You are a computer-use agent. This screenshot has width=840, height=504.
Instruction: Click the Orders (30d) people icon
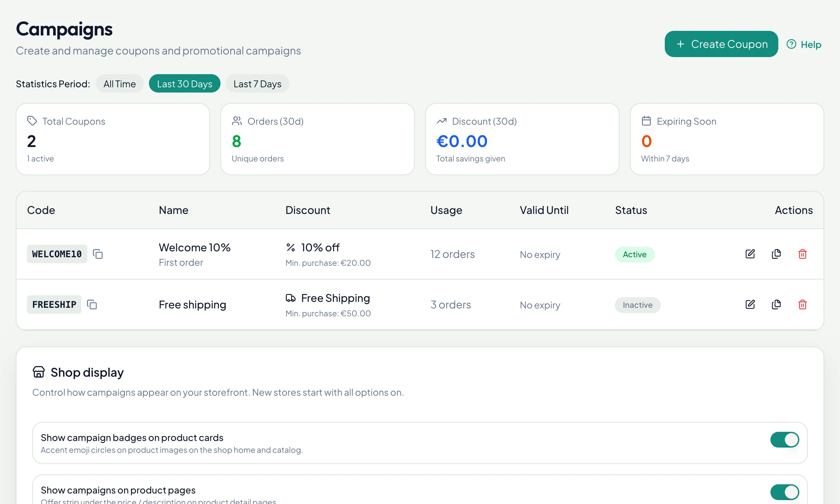[237, 121]
